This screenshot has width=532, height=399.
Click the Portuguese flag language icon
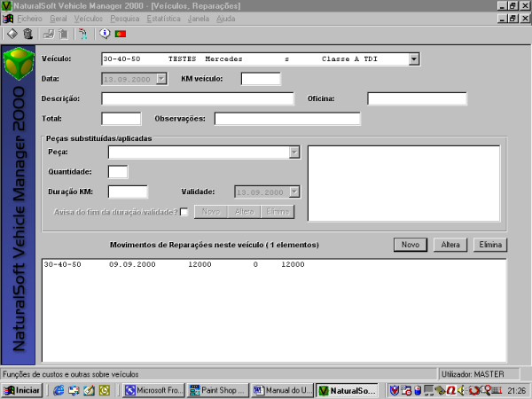121,34
